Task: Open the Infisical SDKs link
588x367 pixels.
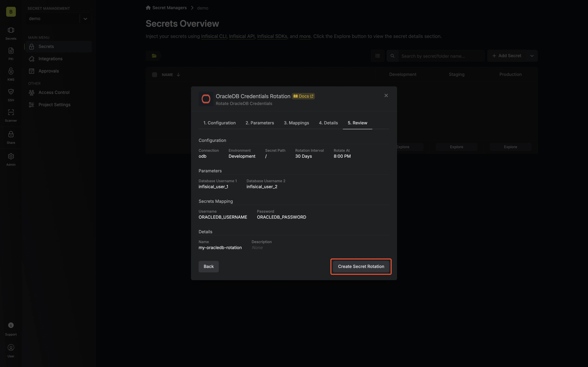Action: coord(272,36)
